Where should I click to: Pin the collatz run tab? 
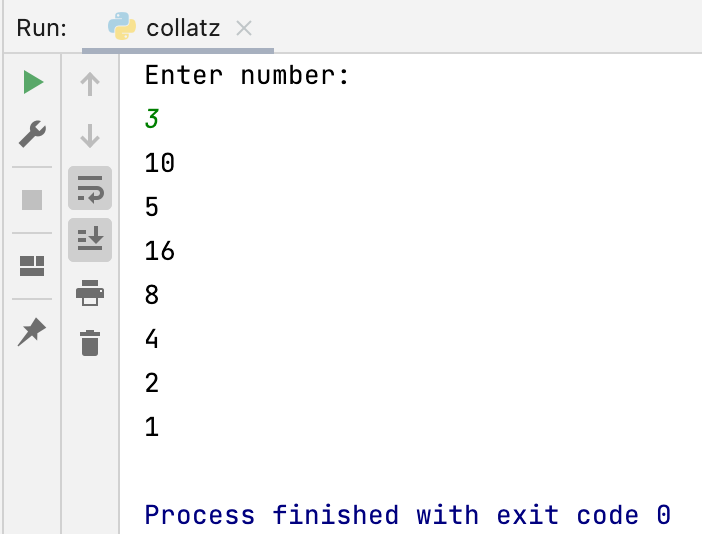[32, 331]
